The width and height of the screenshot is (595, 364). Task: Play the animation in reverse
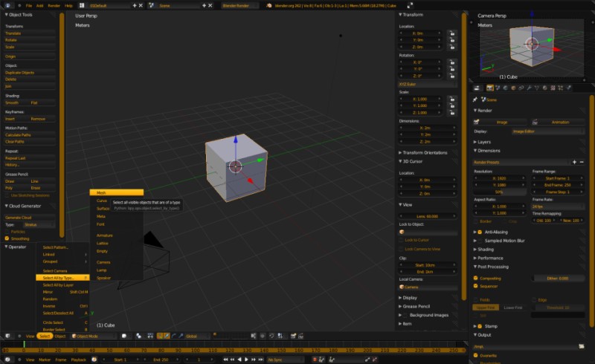coord(239,360)
